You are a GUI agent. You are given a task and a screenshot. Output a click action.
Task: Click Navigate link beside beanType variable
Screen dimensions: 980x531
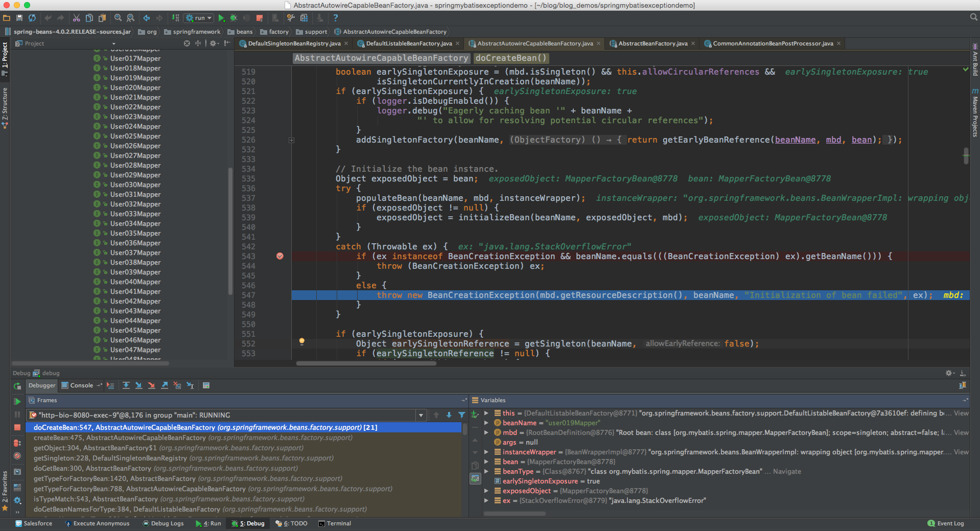tap(786, 471)
